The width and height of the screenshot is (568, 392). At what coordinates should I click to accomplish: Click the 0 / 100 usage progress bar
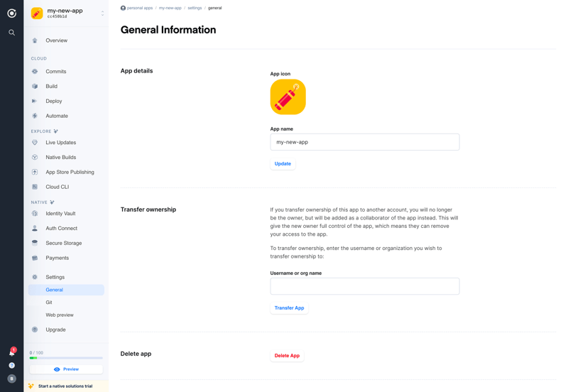pos(66,358)
